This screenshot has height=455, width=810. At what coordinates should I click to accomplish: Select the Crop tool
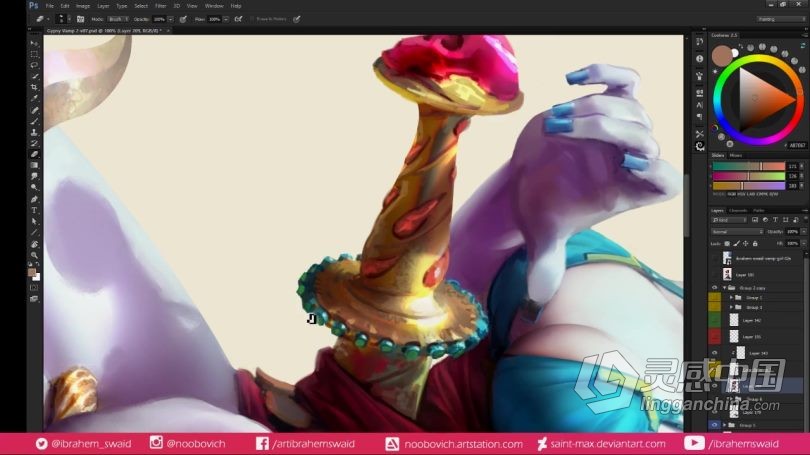(34, 87)
